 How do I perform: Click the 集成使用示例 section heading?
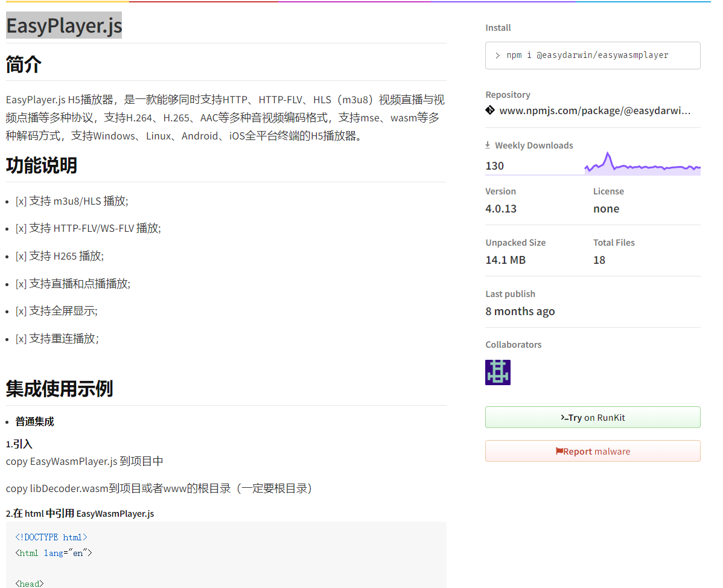pos(59,389)
